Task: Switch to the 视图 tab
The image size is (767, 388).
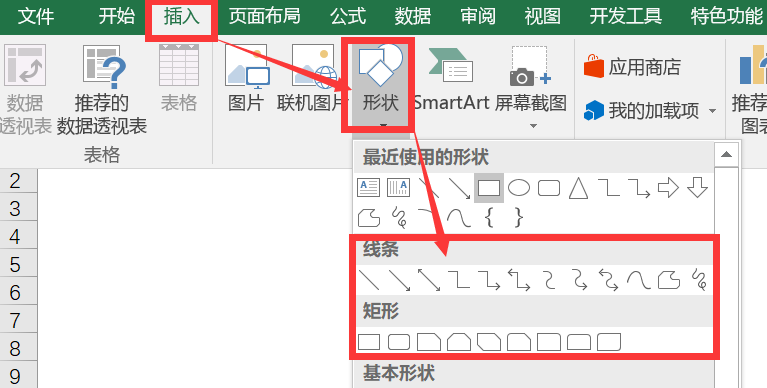Action: [542, 17]
